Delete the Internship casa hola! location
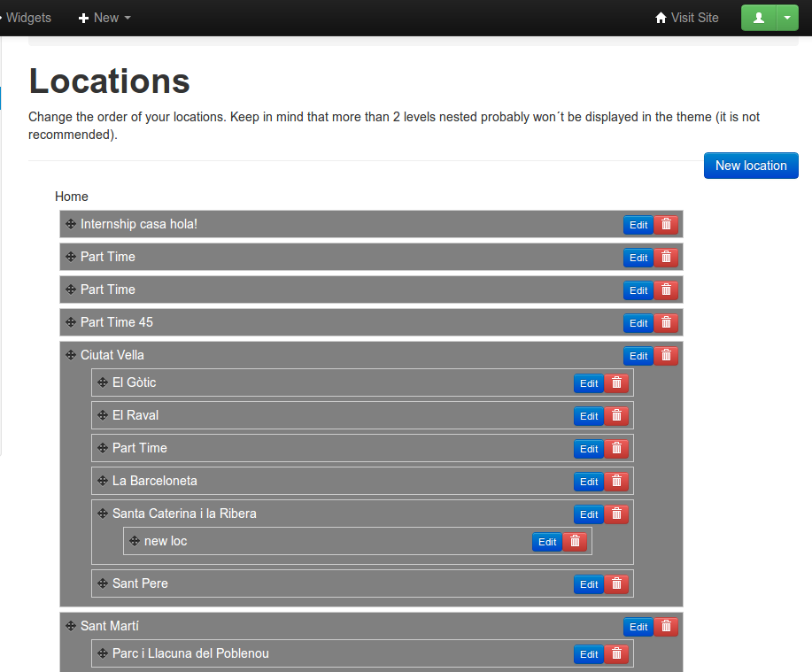The image size is (812, 672). click(667, 225)
